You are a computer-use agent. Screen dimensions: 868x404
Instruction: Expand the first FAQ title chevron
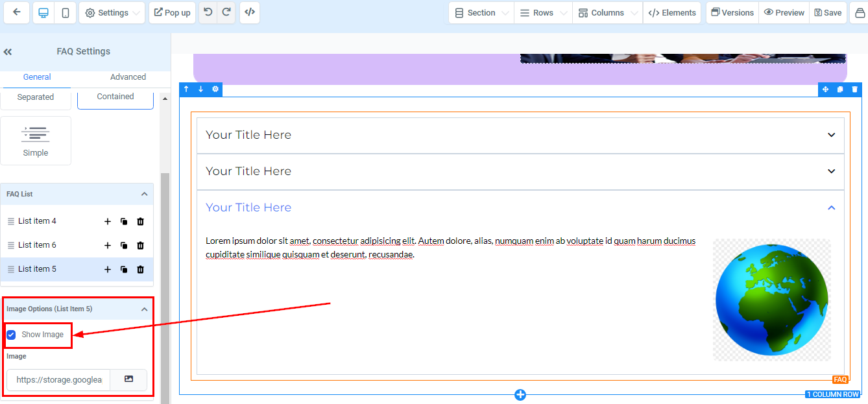831,135
